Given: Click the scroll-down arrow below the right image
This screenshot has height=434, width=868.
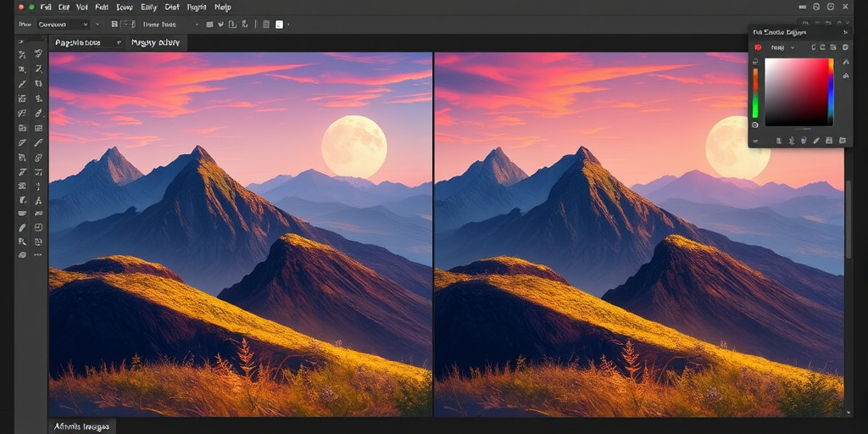Looking at the screenshot, I should (x=849, y=412).
